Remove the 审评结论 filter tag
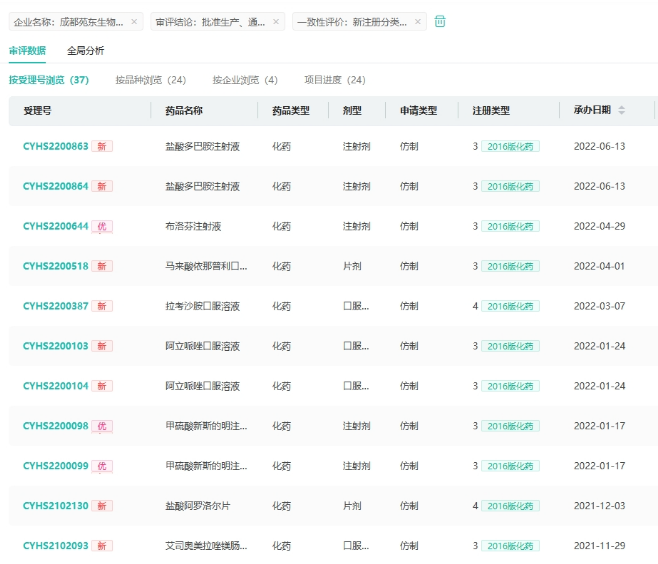The width and height of the screenshot is (658, 564). click(x=276, y=22)
